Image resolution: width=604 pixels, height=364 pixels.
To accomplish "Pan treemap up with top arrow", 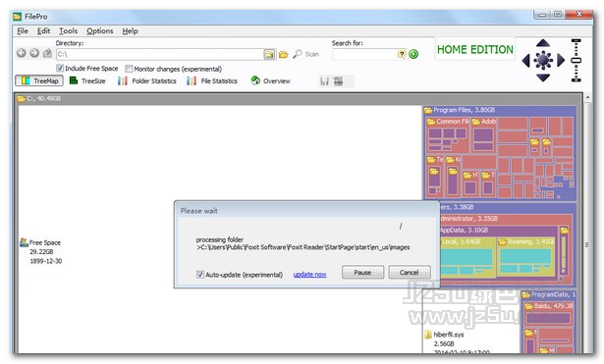I will (543, 42).
